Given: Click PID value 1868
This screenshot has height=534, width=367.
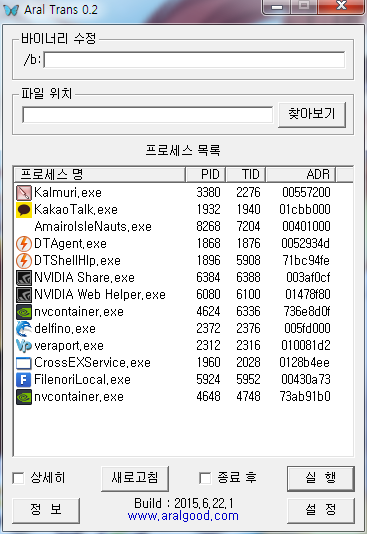Looking at the screenshot, I should pos(208,244).
